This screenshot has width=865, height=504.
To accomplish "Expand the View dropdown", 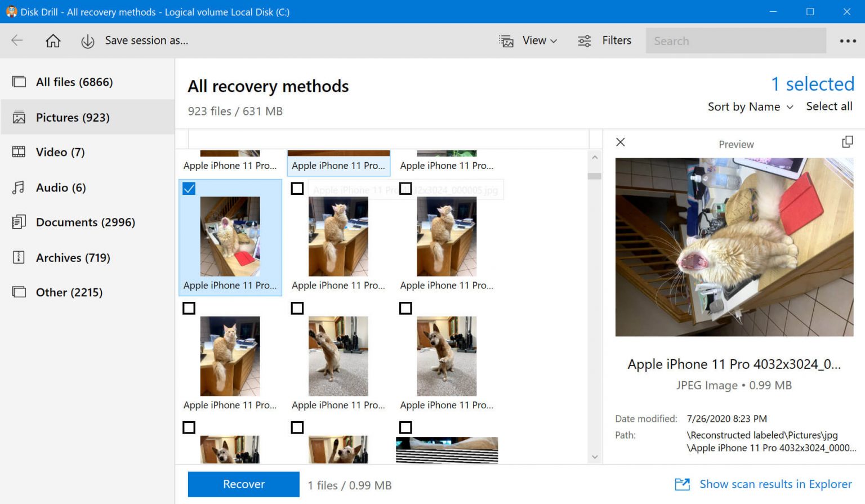I will click(x=539, y=41).
